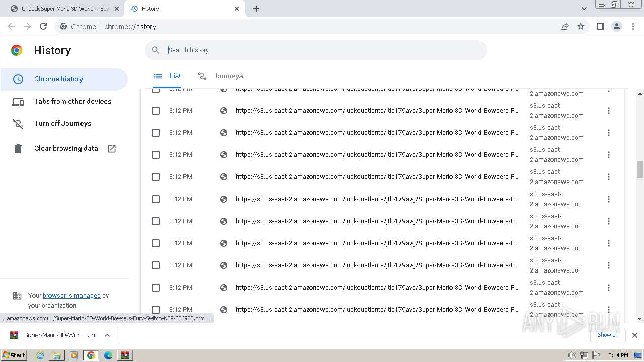Reload the history page

[x=43, y=27]
